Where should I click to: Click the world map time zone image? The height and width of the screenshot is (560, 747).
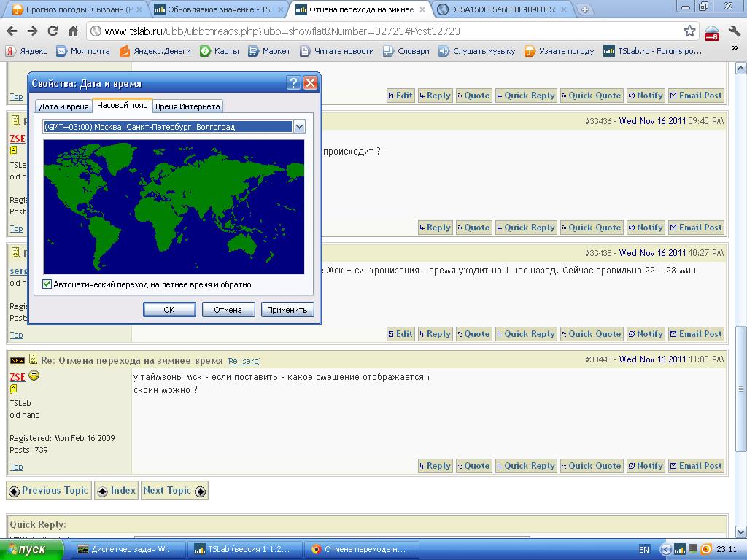pos(174,207)
